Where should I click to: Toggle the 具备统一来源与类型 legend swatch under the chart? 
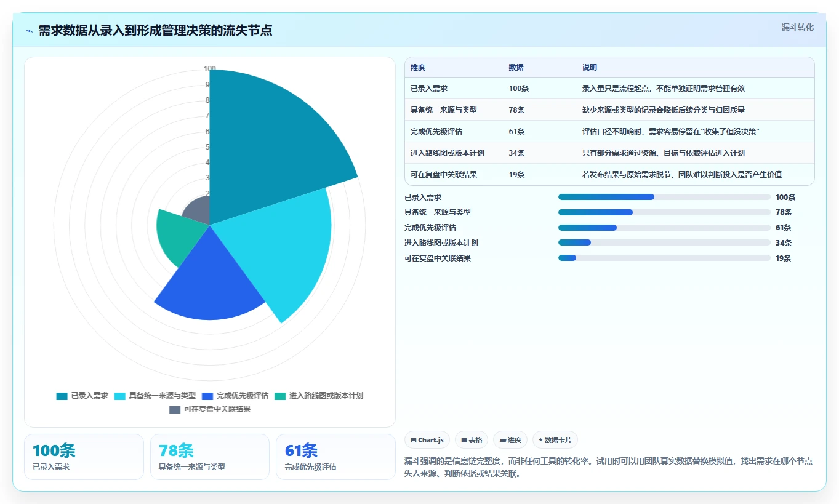[119, 396]
